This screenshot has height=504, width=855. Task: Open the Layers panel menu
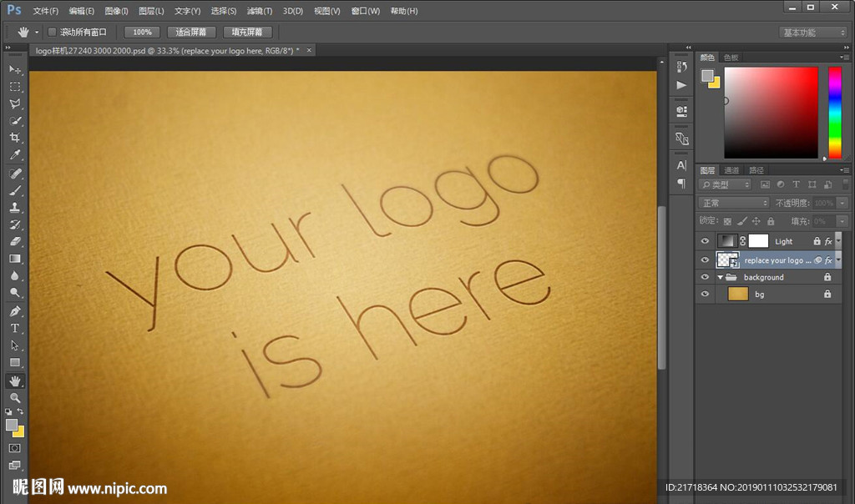pos(845,170)
